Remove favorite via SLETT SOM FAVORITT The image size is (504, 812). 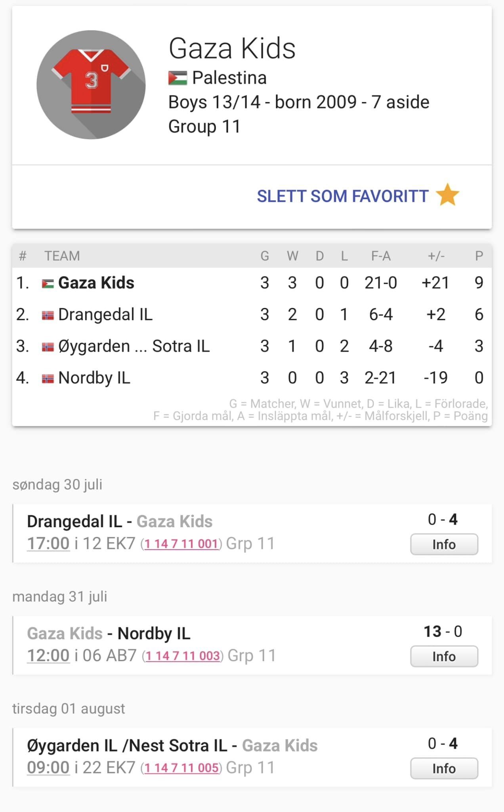(342, 196)
